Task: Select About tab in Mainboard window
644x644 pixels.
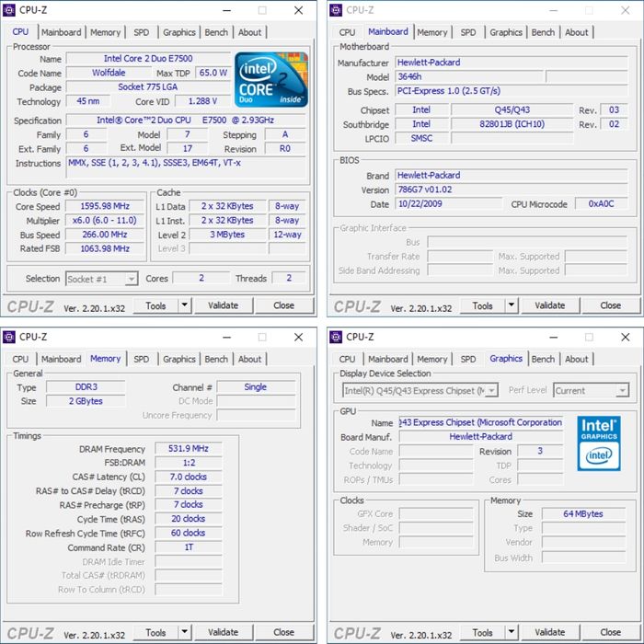Action: click(577, 32)
